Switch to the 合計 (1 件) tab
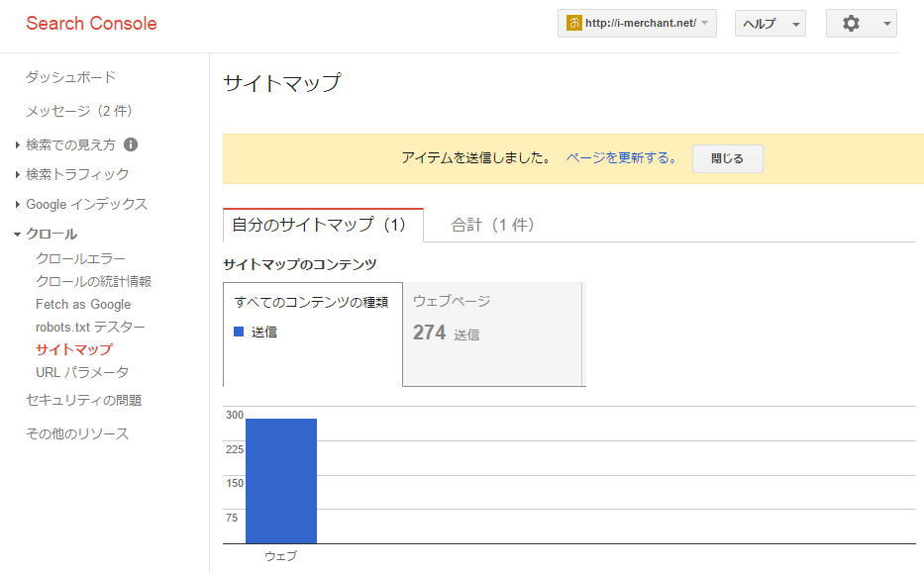This screenshot has width=924, height=573. tap(492, 225)
